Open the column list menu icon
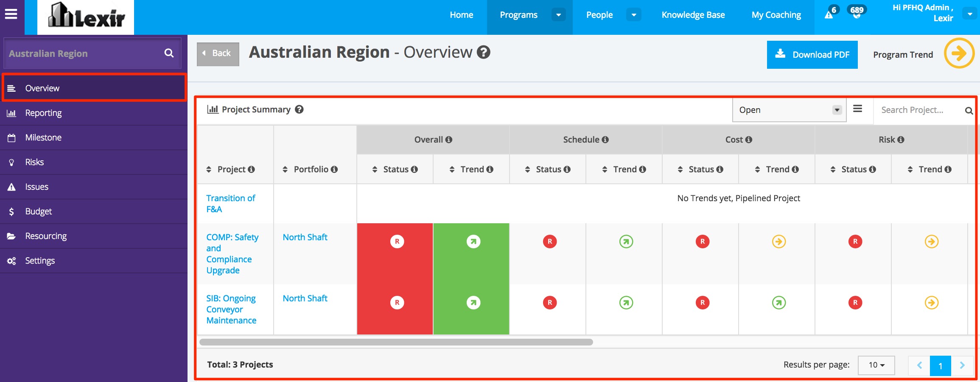 pos(857,109)
